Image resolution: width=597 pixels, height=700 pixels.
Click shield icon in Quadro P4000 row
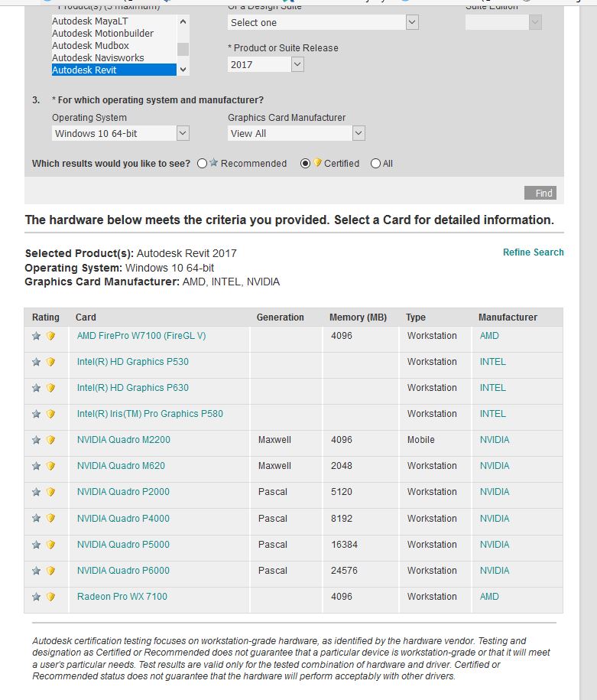(50, 518)
